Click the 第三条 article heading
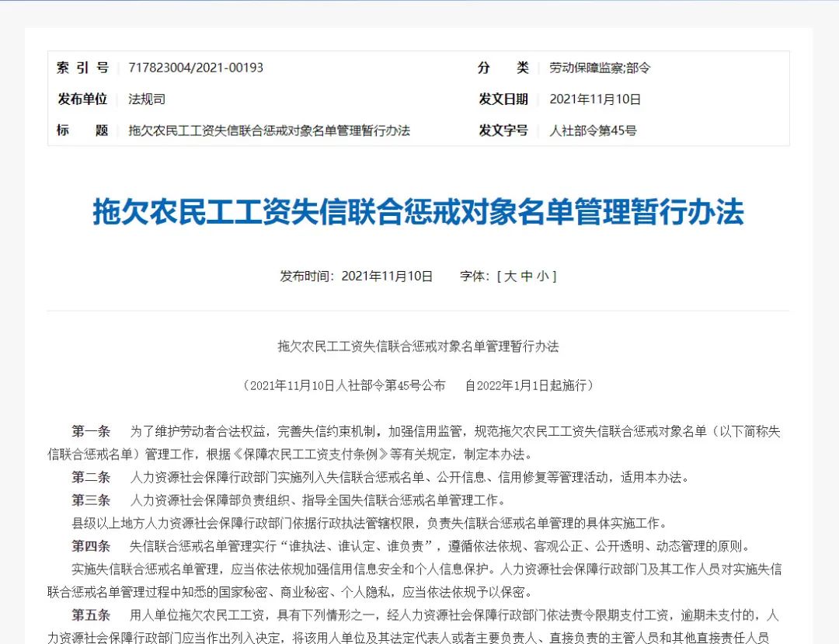Image resolution: width=839 pixels, height=644 pixels. click(x=91, y=500)
